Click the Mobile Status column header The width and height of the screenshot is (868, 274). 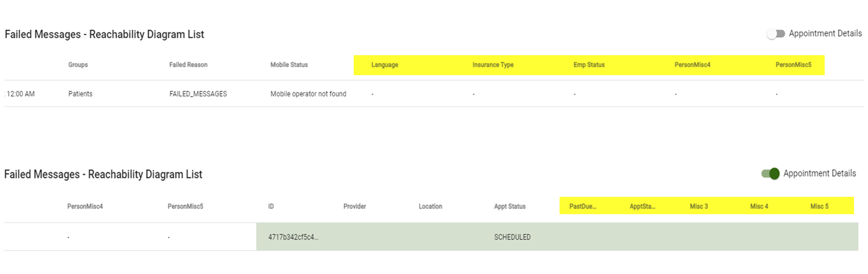289,65
